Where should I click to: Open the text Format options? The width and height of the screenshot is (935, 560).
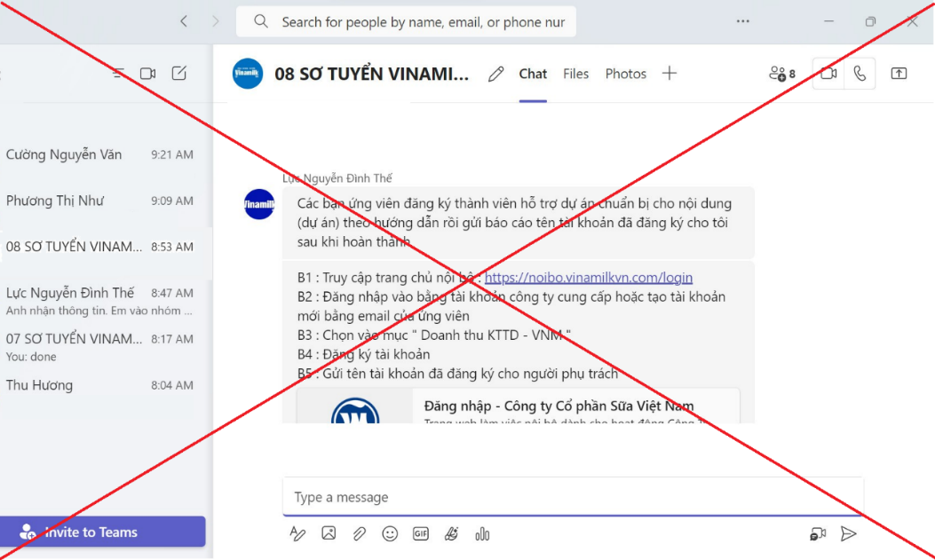pyautogui.click(x=297, y=533)
